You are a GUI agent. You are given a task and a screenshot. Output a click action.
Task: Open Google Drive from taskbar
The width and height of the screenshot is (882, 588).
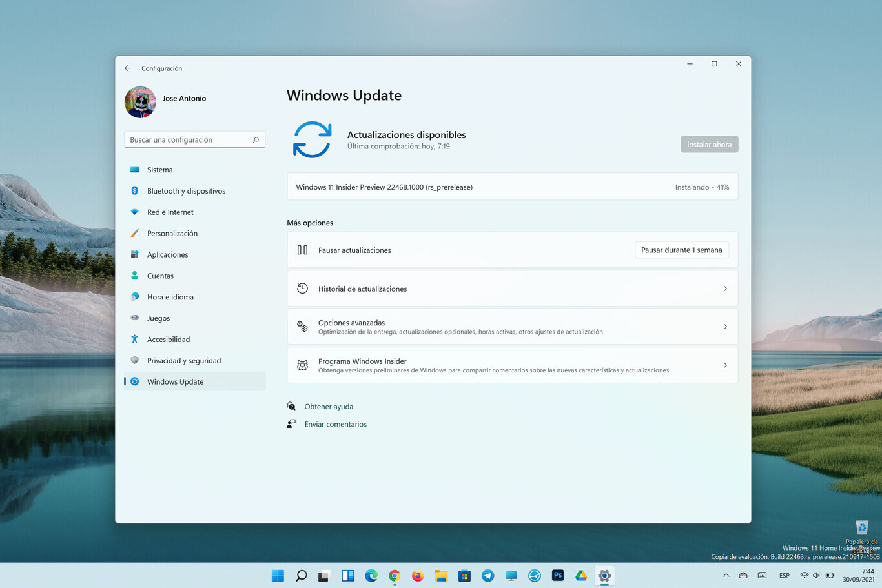(x=581, y=576)
